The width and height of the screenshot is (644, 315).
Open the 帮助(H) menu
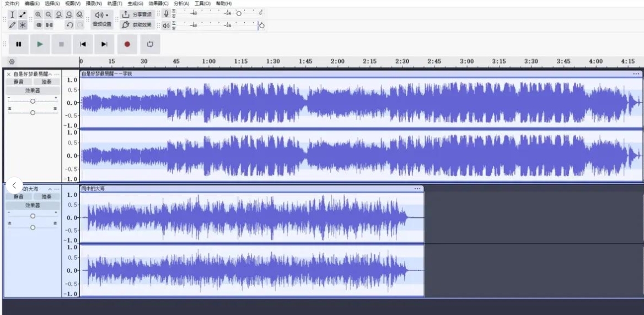(224, 3)
